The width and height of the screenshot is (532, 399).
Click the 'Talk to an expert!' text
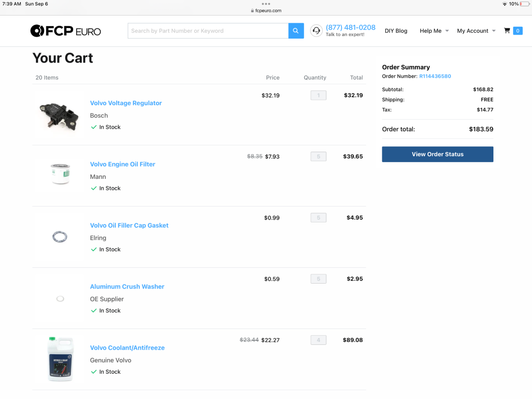tap(345, 35)
